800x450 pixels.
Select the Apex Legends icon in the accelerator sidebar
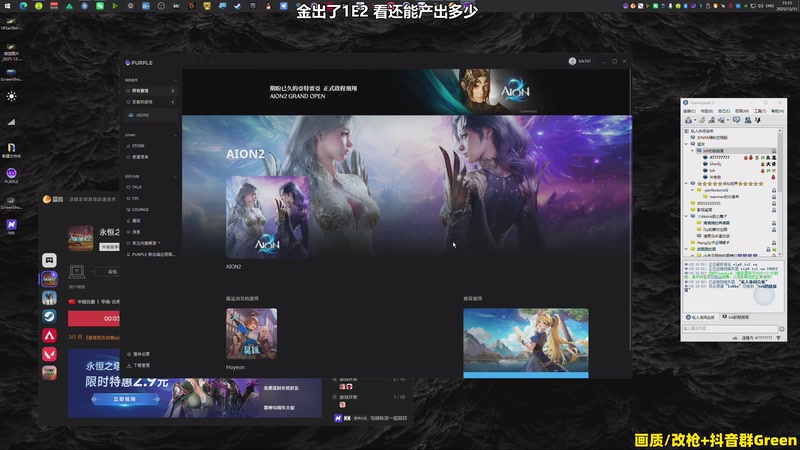click(x=49, y=335)
